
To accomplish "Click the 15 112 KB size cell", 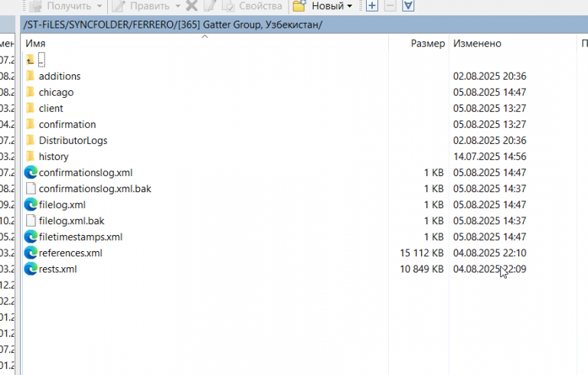I will pos(422,253).
